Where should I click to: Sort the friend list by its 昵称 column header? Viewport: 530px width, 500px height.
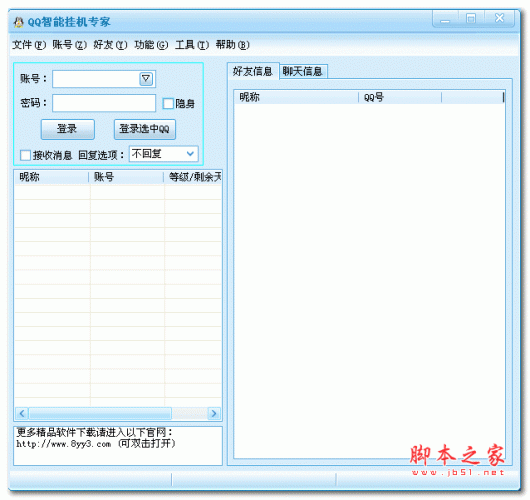pyautogui.click(x=296, y=97)
